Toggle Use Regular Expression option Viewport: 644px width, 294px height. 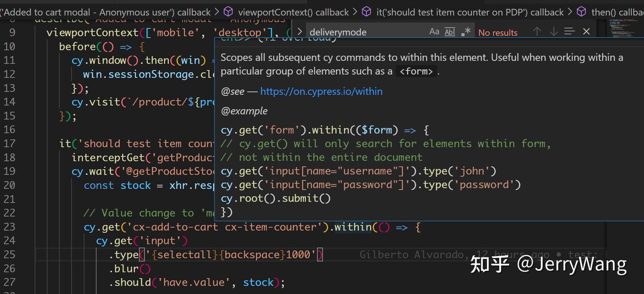coord(466,32)
